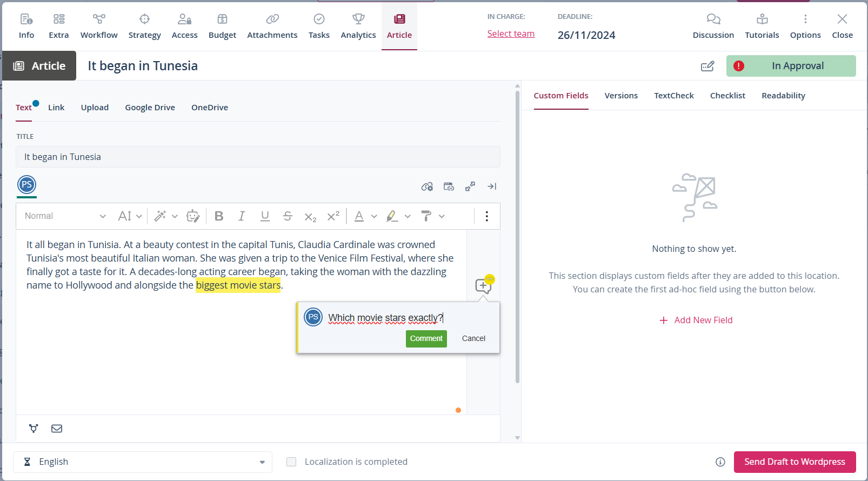Apply strikethrough formatting
868x481 pixels.
coord(288,216)
